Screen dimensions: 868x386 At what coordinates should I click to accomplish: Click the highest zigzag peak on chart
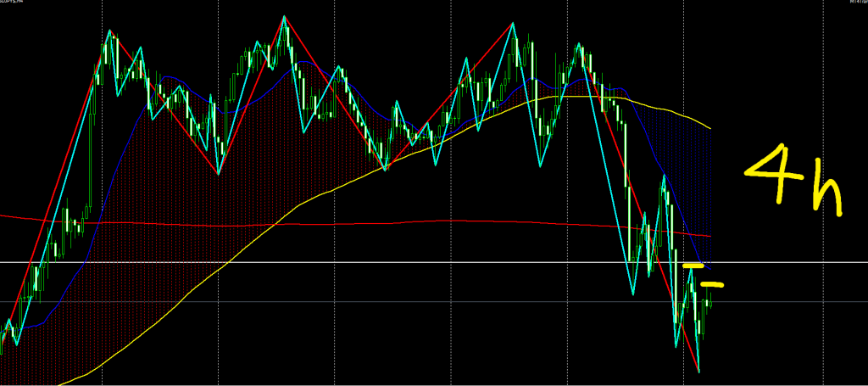coord(284,16)
